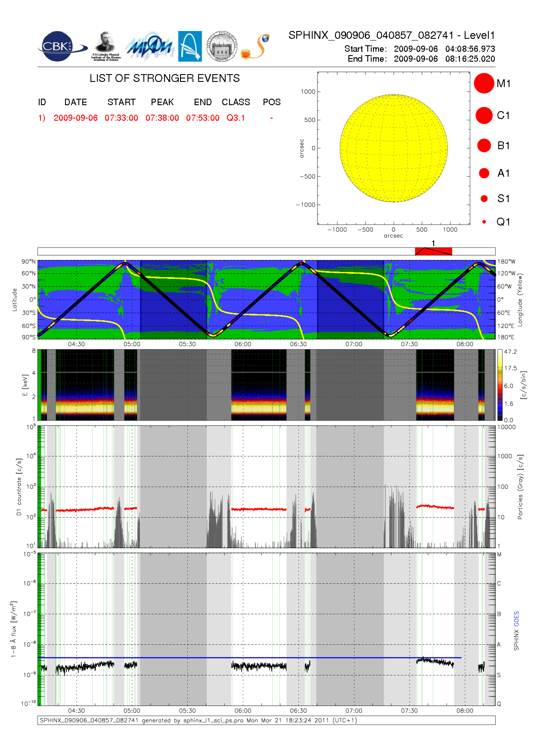Image resolution: width=534 pixels, height=756 pixels.
Task: Click the orange S sun-earth logo
Action: point(255,47)
